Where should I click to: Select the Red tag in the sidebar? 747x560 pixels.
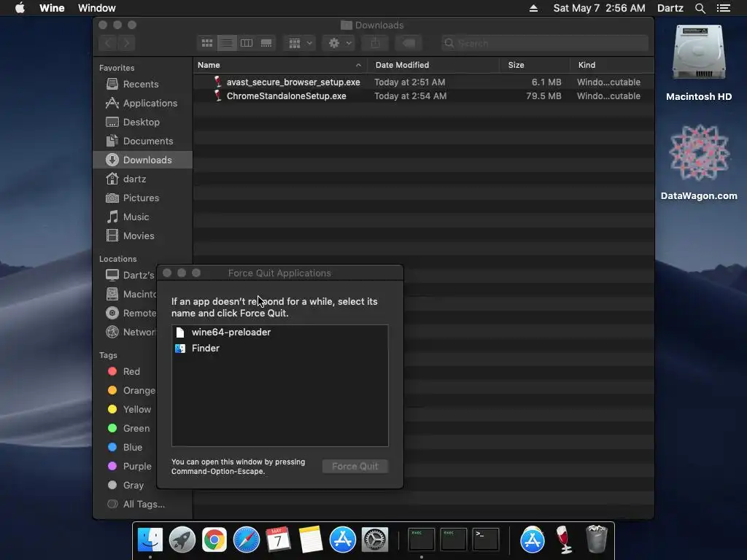coord(124,371)
